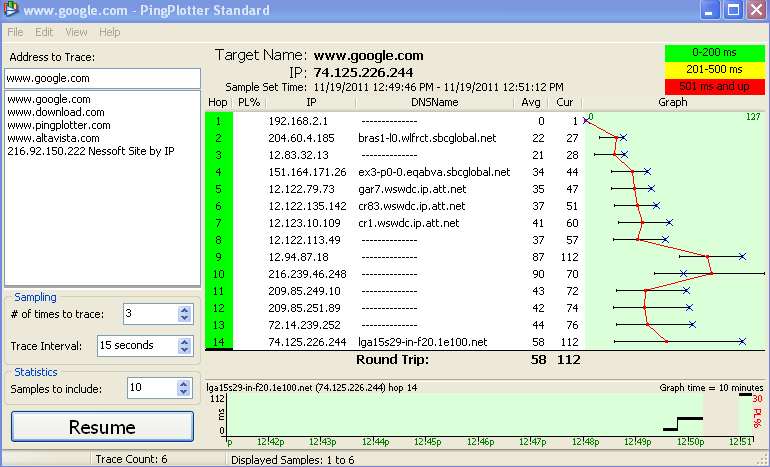Click the yellow 201-500 ms legend swatch

[715, 69]
